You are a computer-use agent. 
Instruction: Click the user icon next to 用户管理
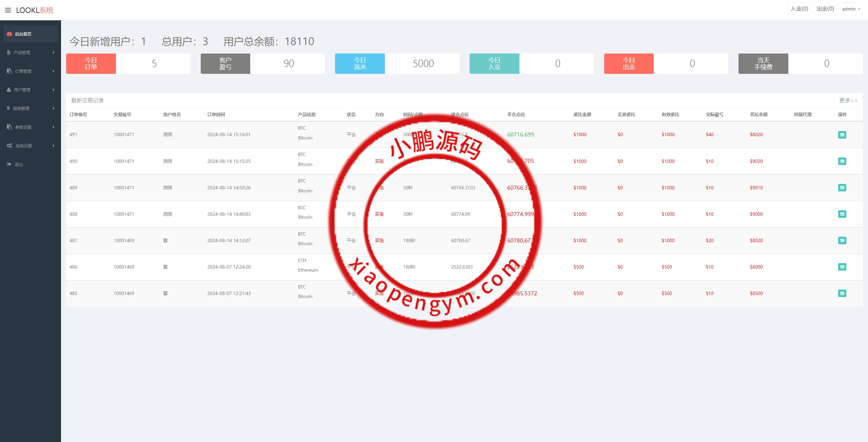click(x=9, y=90)
